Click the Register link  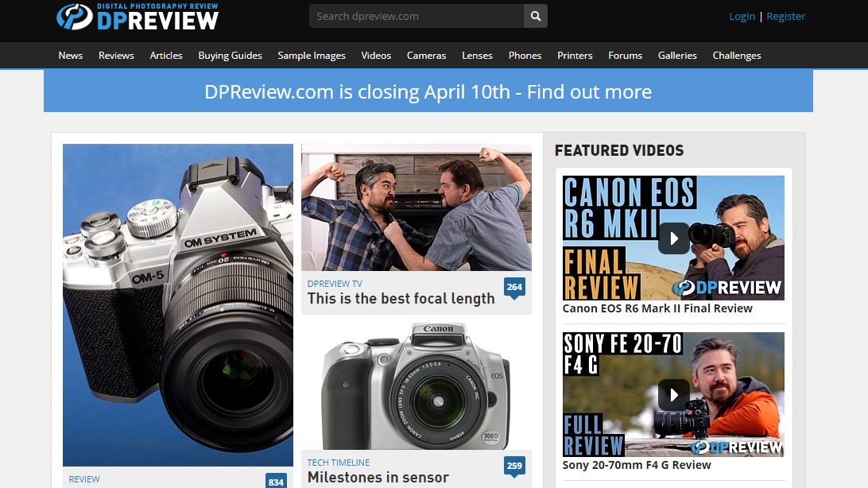point(785,16)
